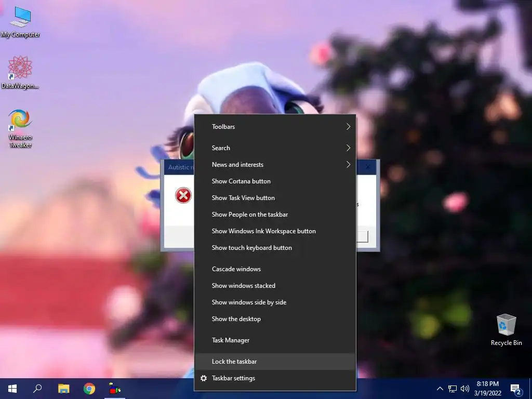532x399 pixels.
Task: Choose Show the desktop
Action: [275, 319]
